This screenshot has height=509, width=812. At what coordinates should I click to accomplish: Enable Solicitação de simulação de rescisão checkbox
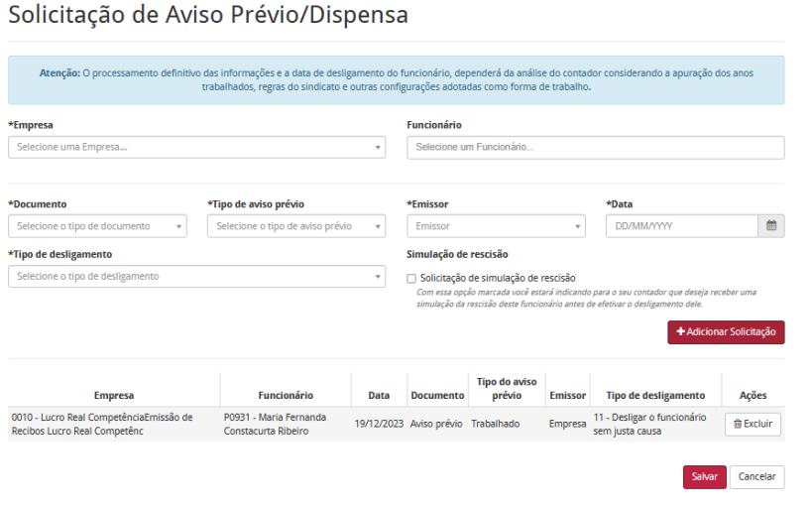point(411,279)
